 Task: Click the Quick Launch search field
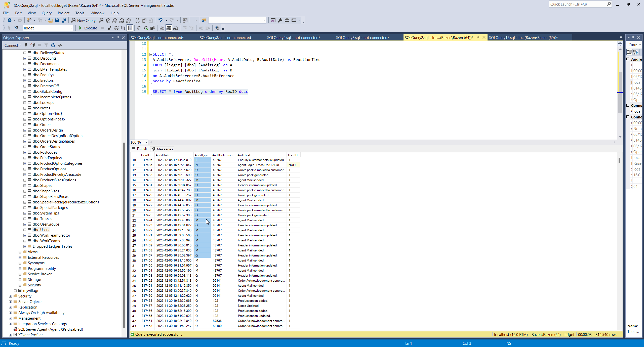[x=577, y=4]
